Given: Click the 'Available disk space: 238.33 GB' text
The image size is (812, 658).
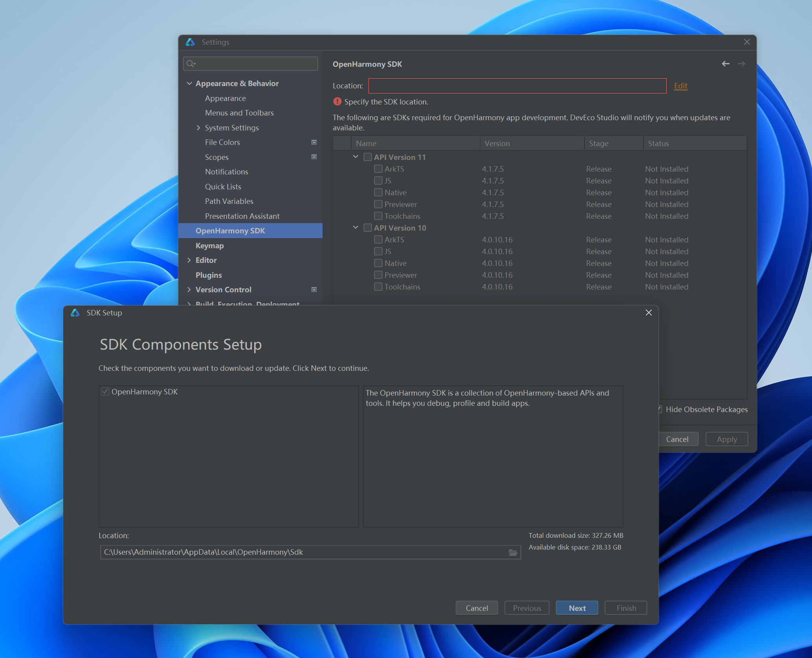Looking at the screenshot, I should [575, 547].
